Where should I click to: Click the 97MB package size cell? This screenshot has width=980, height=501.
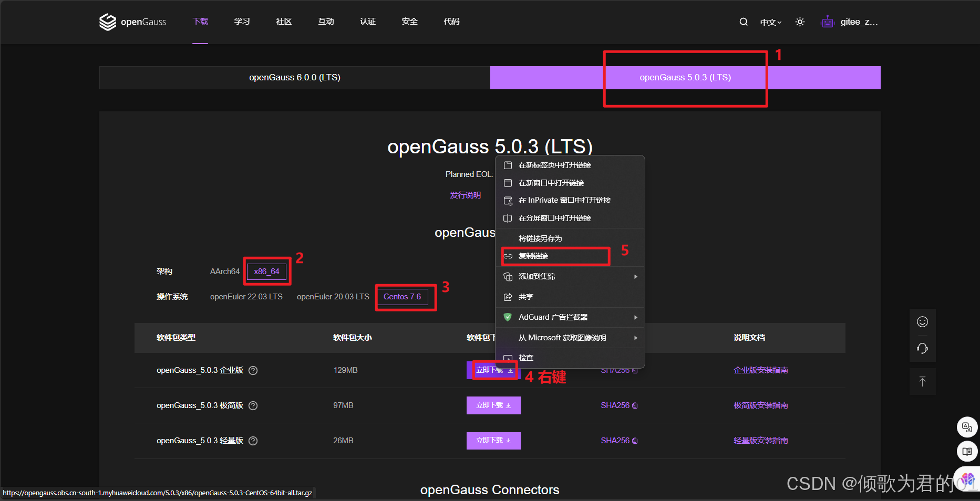click(x=343, y=405)
